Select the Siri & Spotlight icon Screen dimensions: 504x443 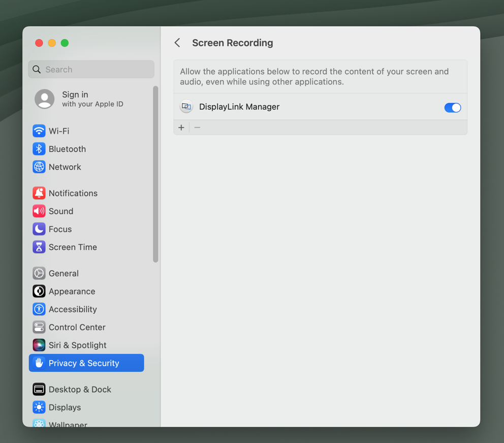[x=39, y=345]
